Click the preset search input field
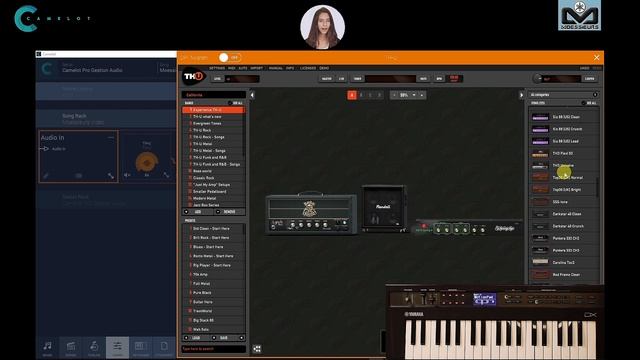 tap(213, 349)
